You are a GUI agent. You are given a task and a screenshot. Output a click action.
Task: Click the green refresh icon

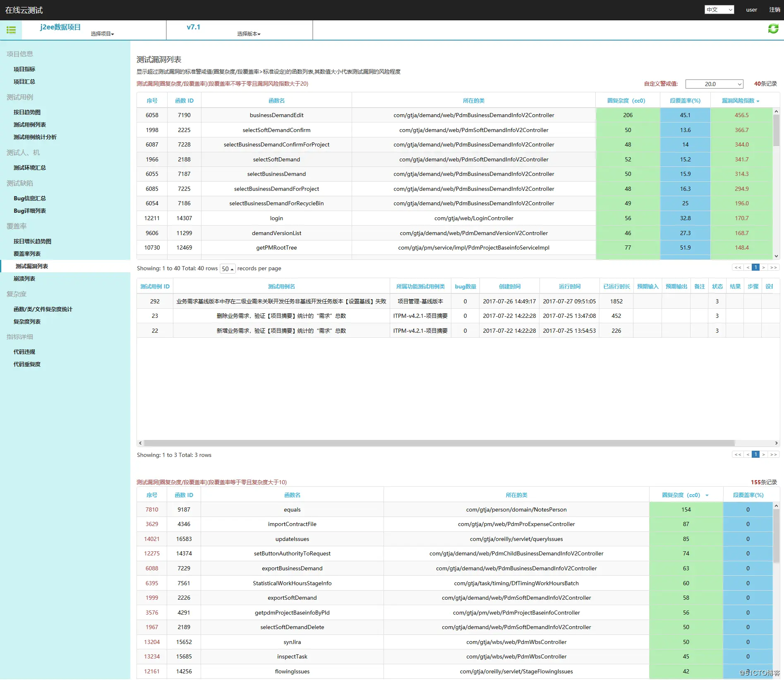[773, 29]
